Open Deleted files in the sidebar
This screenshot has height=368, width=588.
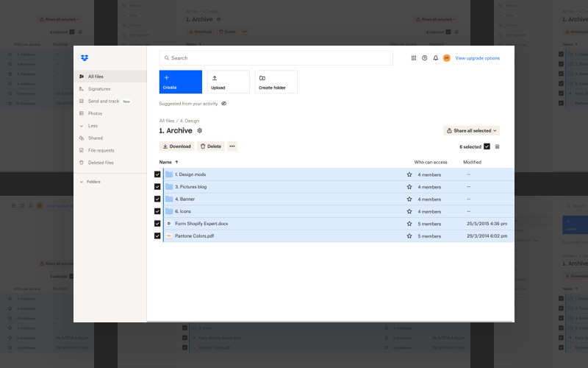(101, 163)
